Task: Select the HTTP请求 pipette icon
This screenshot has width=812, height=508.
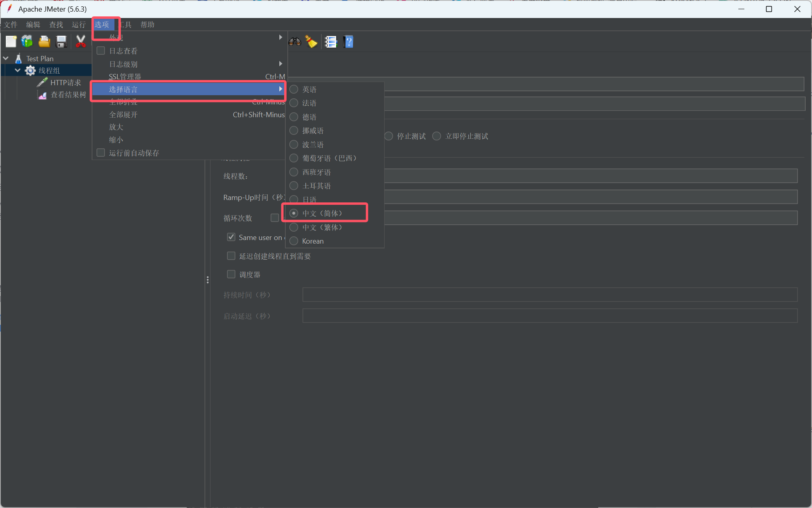Action: click(x=42, y=82)
